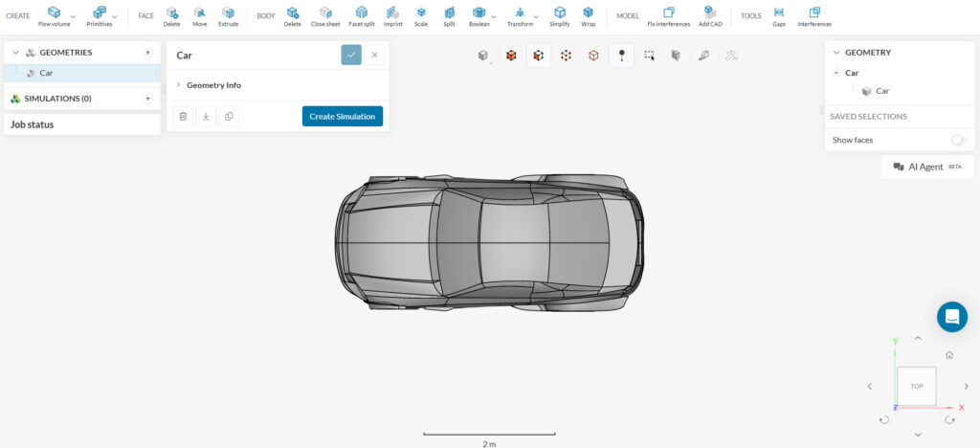Rotate view left with left chevron
Image resolution: width=980 pixels, height=448 pixels.
(x=870, y=386)
